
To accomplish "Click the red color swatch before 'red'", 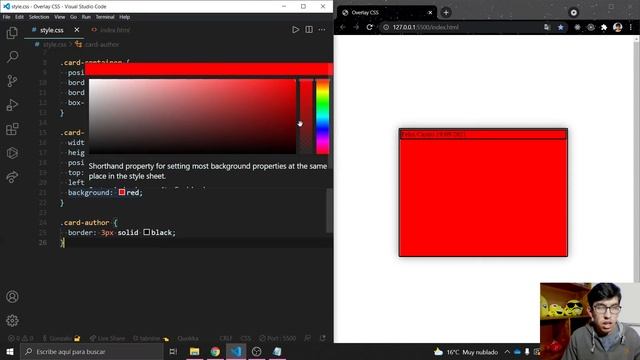I will [122, 192].
